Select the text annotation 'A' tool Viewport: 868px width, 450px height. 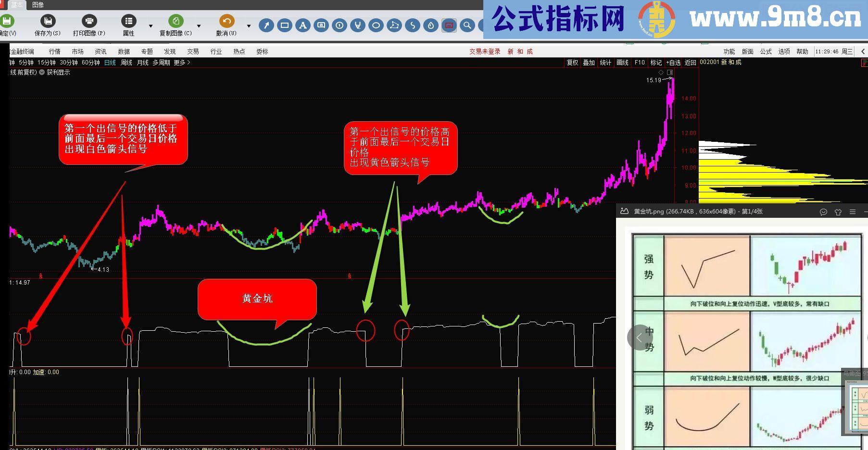click(302, 25)
